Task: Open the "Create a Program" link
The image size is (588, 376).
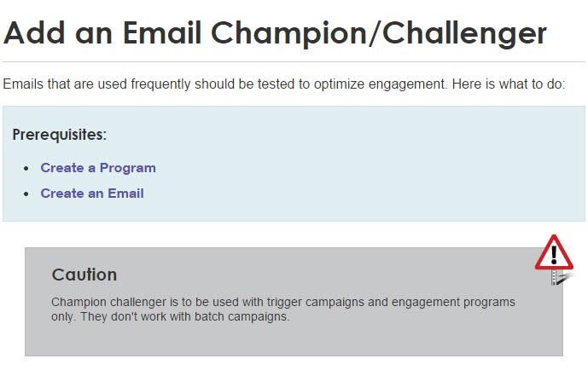Action: 98,168
